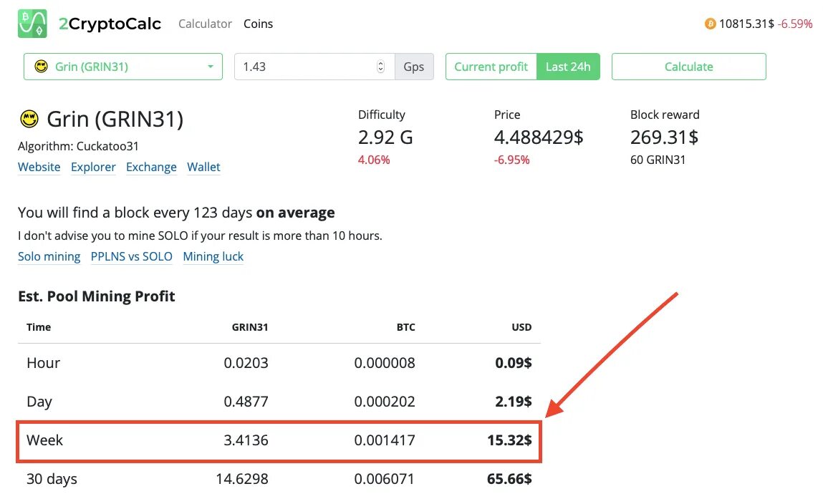Switch to Current profit mode
Viewport: 823px width, 504px height.
tap(491, 67)
